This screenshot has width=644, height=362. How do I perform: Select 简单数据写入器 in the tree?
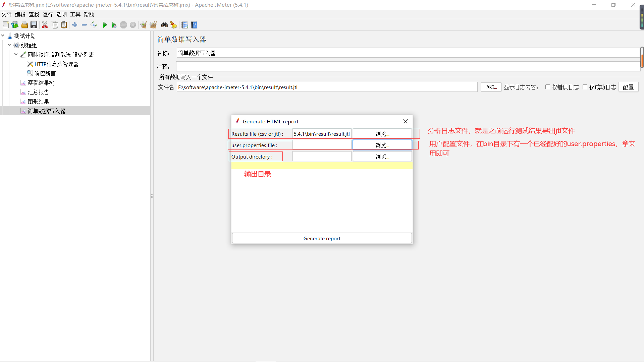click(46, 111)
